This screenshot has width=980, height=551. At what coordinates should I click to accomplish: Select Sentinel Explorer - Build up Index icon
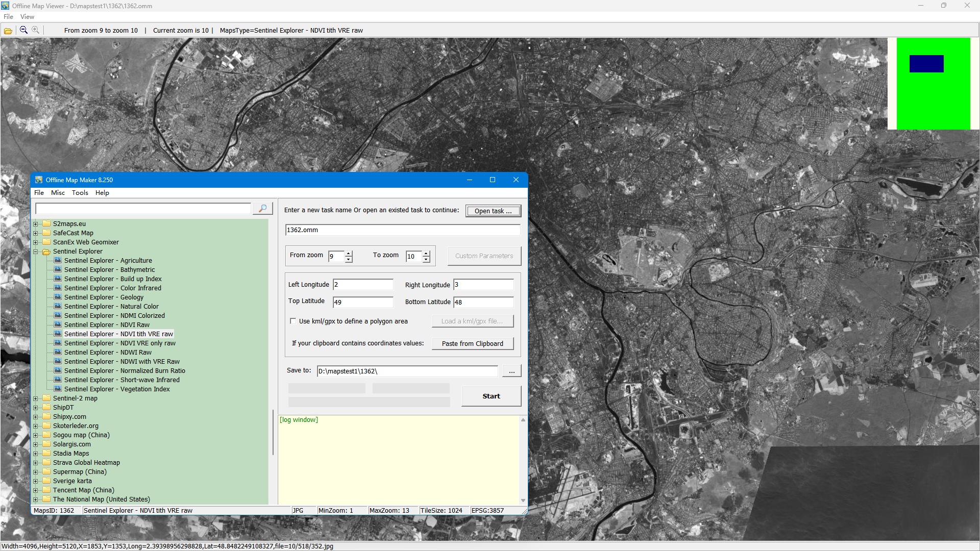tap(58, 279)
